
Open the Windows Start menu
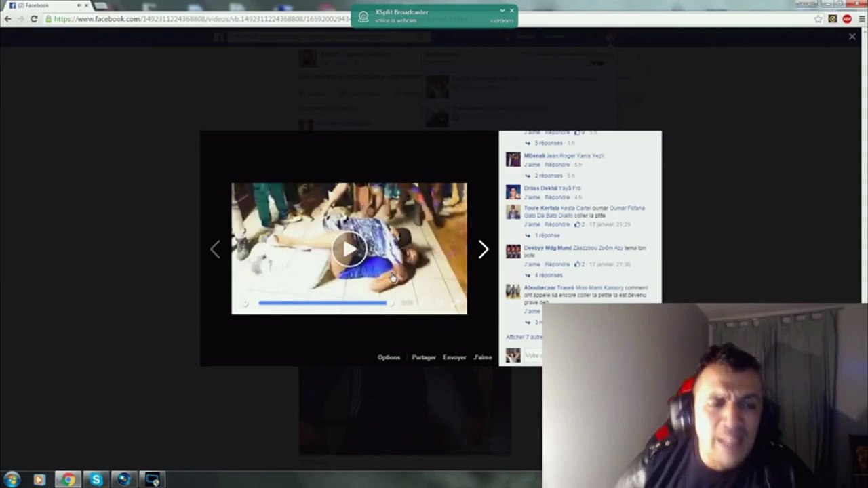[x=12, y=479]
